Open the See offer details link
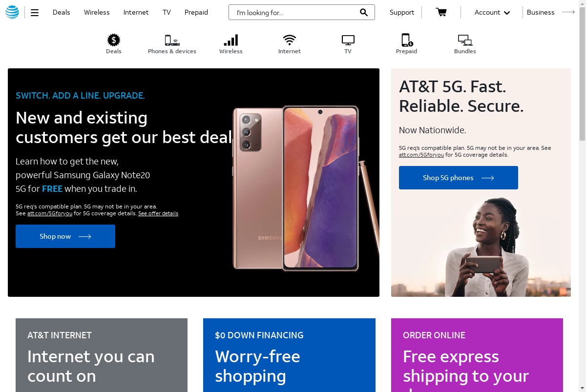Screen dimensions: 586x392 coord(158,213)
